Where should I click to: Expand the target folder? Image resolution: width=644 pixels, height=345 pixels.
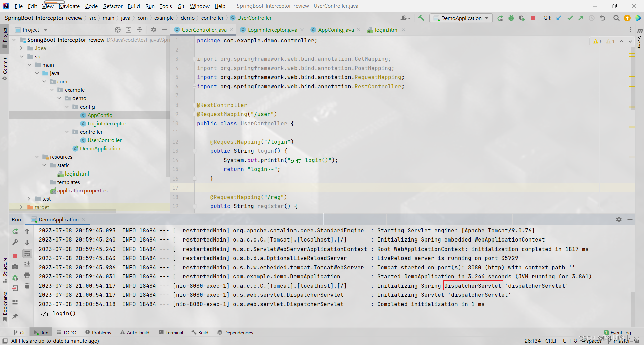[x=22, y=207]
